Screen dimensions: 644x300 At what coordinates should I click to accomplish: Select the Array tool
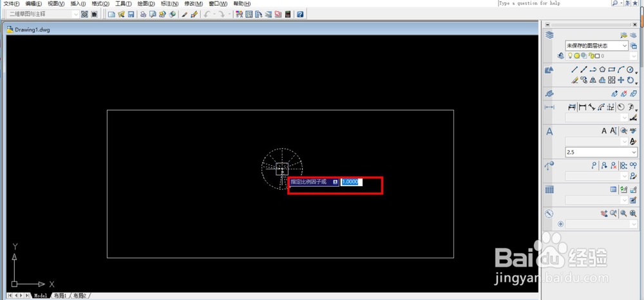coord(612,80)
